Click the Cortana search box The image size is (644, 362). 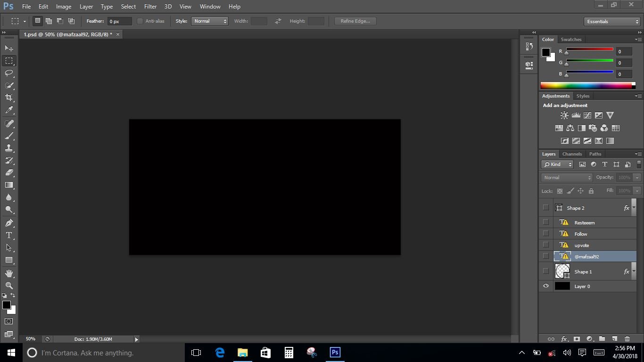pos(103,353)
